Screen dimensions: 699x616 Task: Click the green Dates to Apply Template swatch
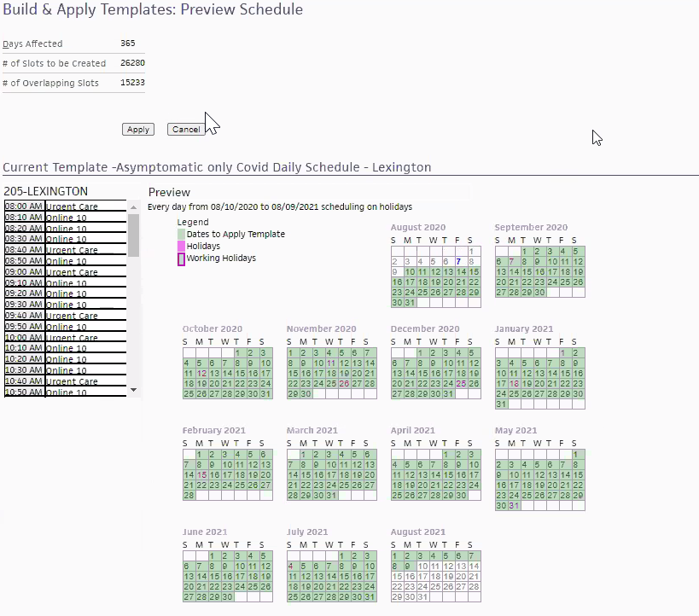click(x=181, y=234)
